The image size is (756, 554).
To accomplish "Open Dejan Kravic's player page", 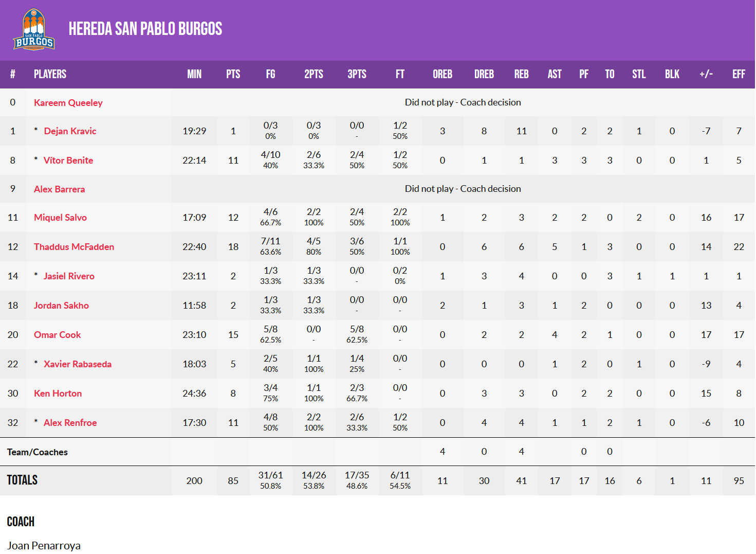I will pos(70,131).
